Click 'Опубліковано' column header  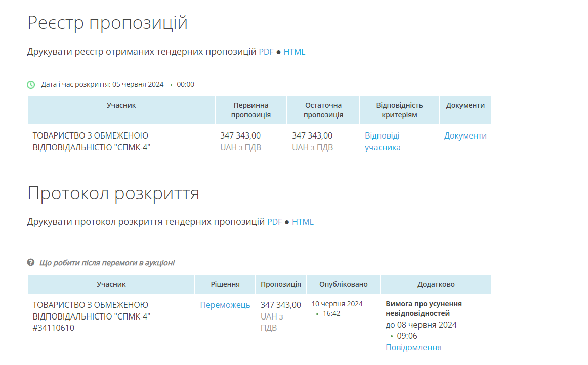(344, 285)
